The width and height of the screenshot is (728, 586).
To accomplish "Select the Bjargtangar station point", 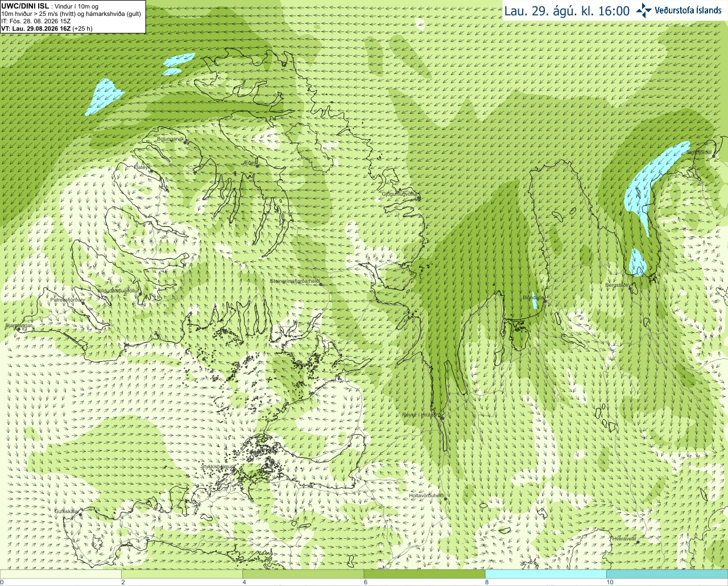I will coord(19,329).
